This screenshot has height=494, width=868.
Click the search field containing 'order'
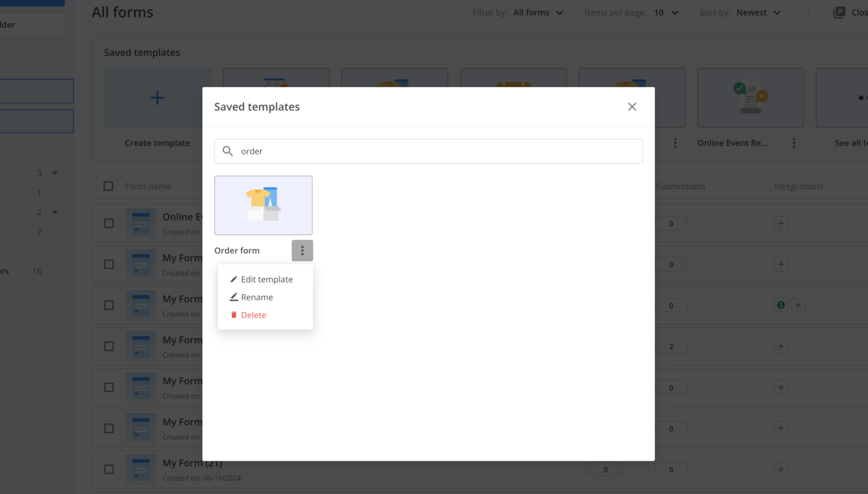428,151
